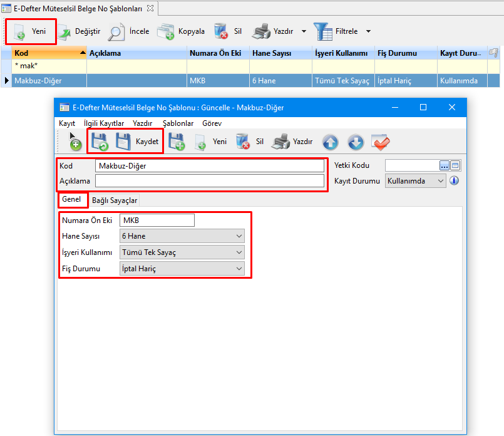This screenshot has width=504, height=436.
Task: Click Kopyala in the main toolbar
Action: coord(180,31)
